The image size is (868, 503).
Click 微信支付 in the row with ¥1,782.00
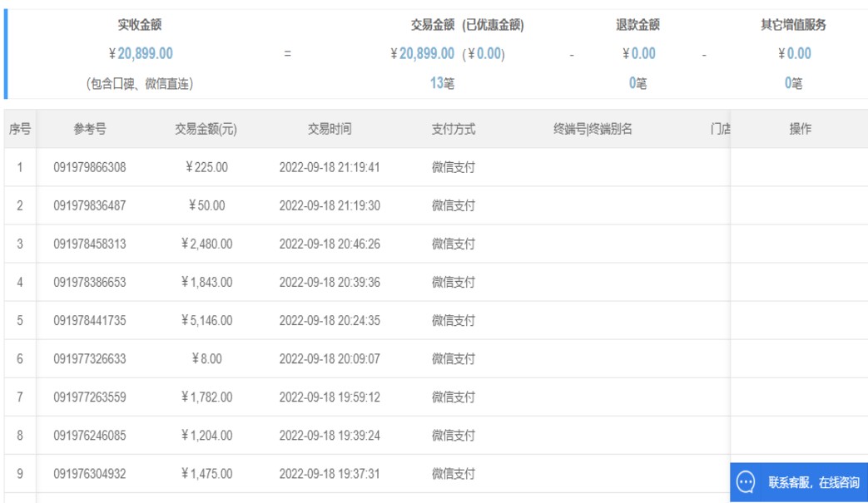pos(453,397)
